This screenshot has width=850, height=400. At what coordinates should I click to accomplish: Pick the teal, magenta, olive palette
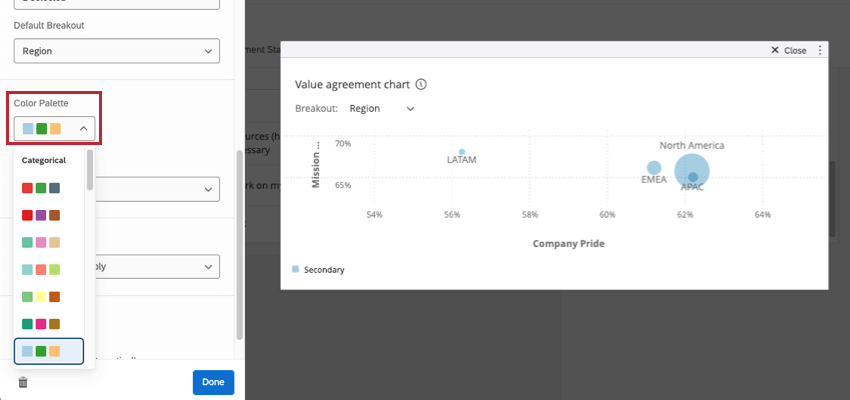pyautogui.click(x=41, y=324)
